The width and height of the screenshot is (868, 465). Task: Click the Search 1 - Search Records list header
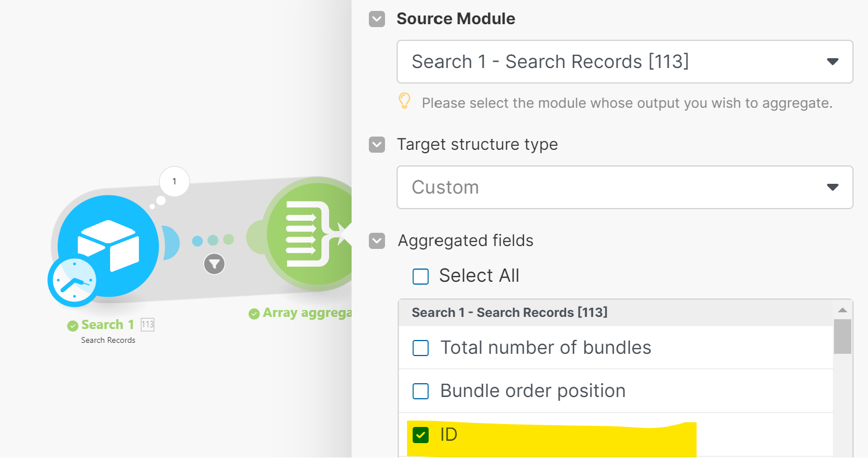(510, 313)
